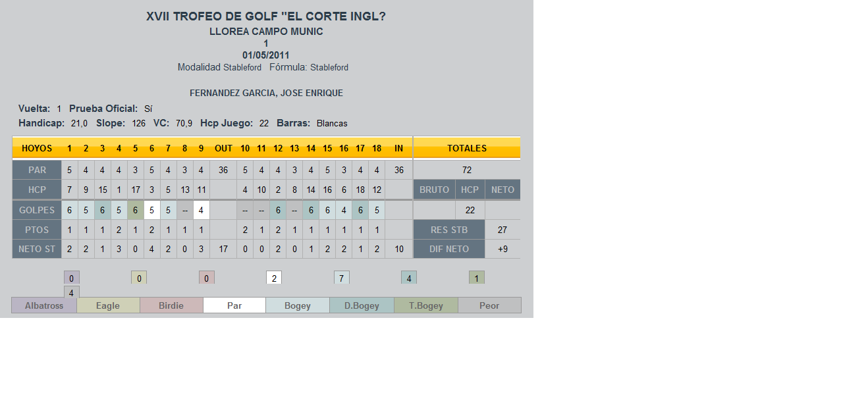Click the Albatross legend swatch
Screen dimensions: 868x393
click(x=44, y=305)
